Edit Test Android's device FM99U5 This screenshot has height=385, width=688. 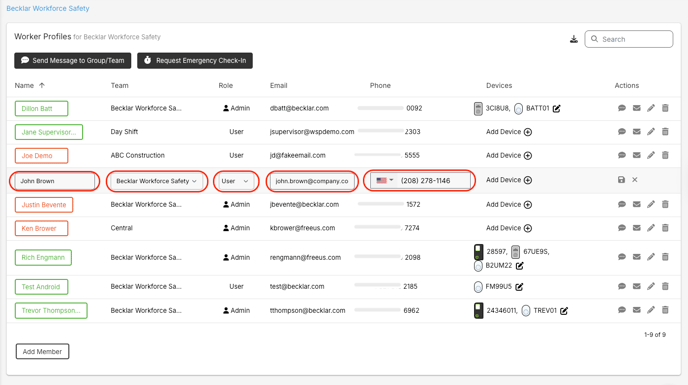(519, 287)
